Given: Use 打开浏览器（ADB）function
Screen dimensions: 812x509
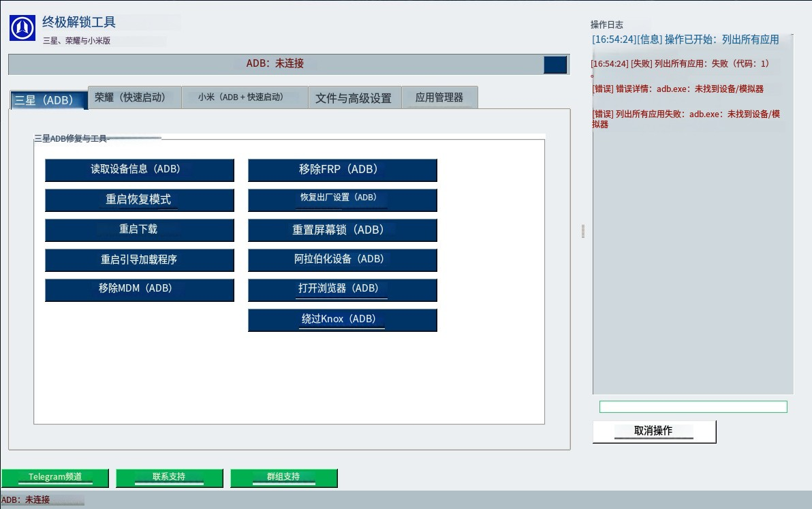Looking at the screenshot, I should click(x=342, y=290).
